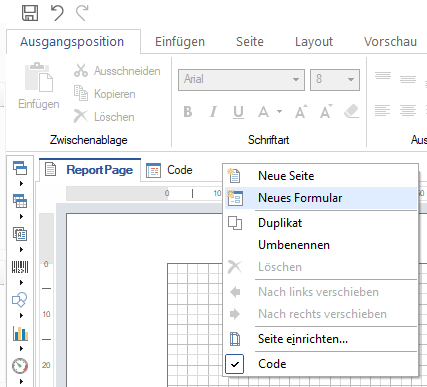Select the gauge tool in sidebar
427x387 pixels.
20,366
